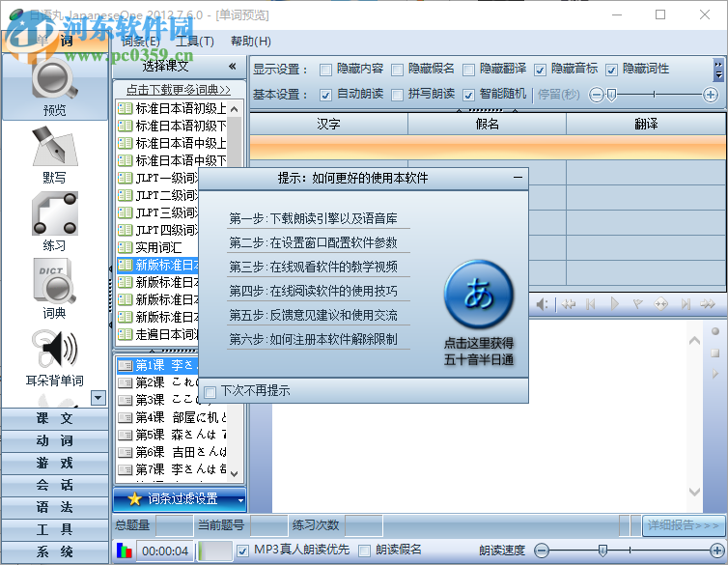The image size is (728, 565).
Task: Click the speaker volume icon in playback bar
Action: pyautogui.click(x=542, y=304)
